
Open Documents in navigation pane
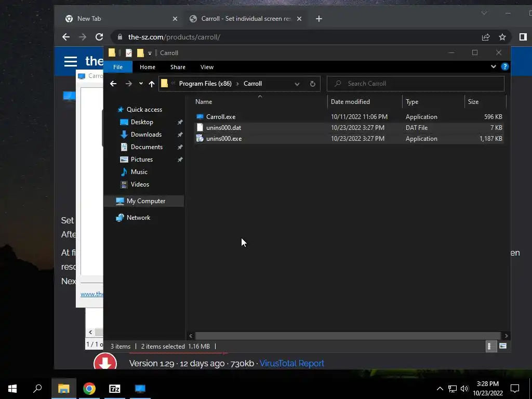[x=147, y=147]
